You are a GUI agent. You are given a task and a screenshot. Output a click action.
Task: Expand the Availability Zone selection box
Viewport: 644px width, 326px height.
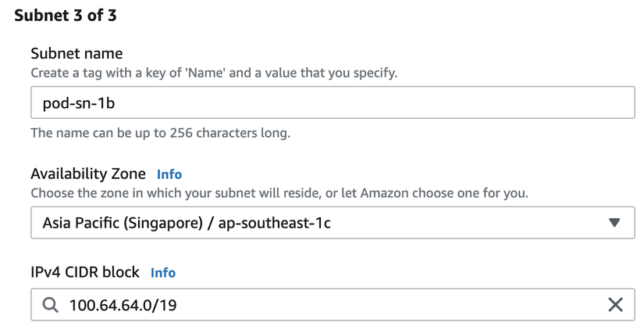332,223
